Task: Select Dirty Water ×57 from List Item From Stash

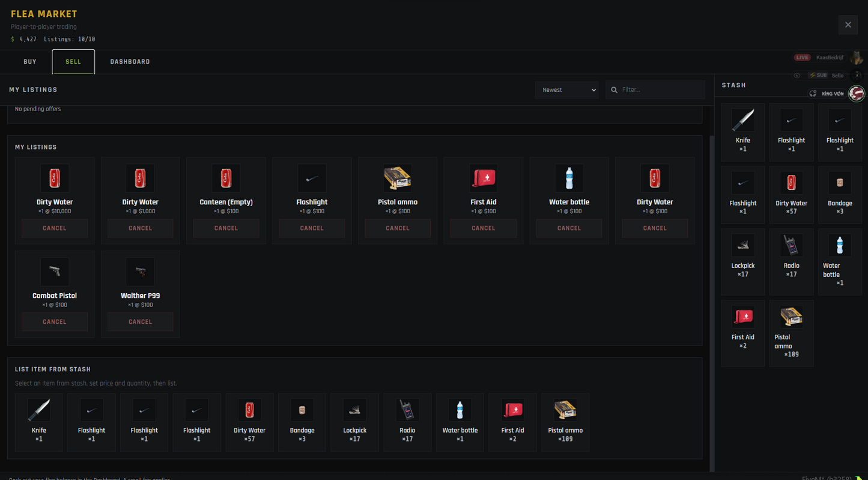Action: [249, 418]
